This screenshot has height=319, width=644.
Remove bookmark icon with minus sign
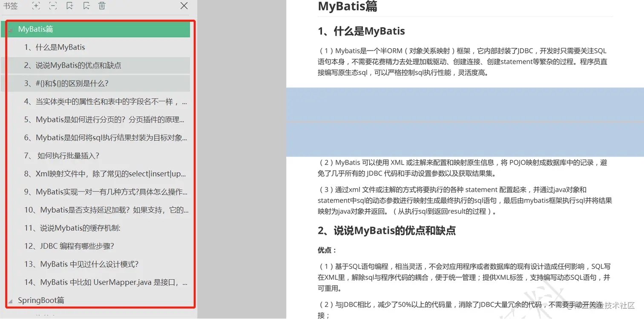point(86,6)
